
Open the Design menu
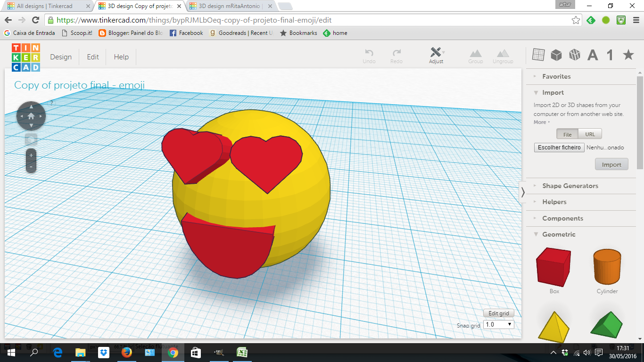(x=61, y=57)
